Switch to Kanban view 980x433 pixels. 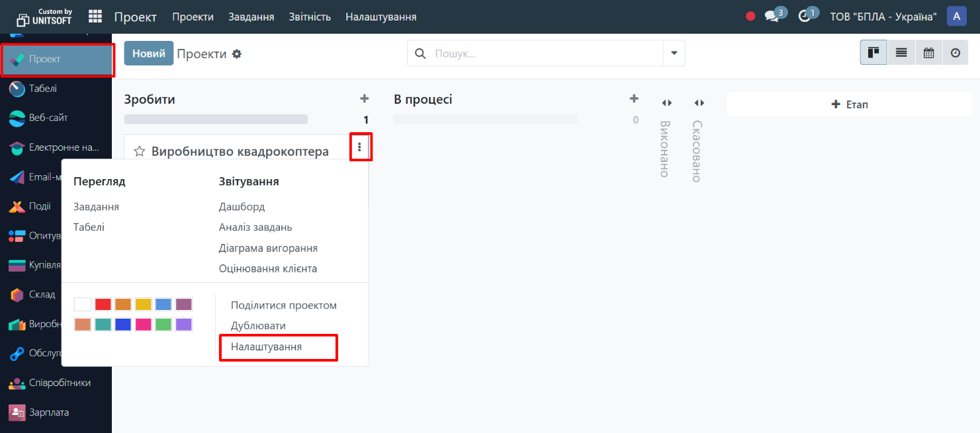click(x=873, y=53)
